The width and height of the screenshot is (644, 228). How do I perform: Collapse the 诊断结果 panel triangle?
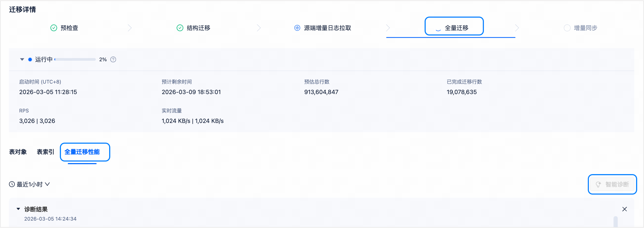[18, 209]
